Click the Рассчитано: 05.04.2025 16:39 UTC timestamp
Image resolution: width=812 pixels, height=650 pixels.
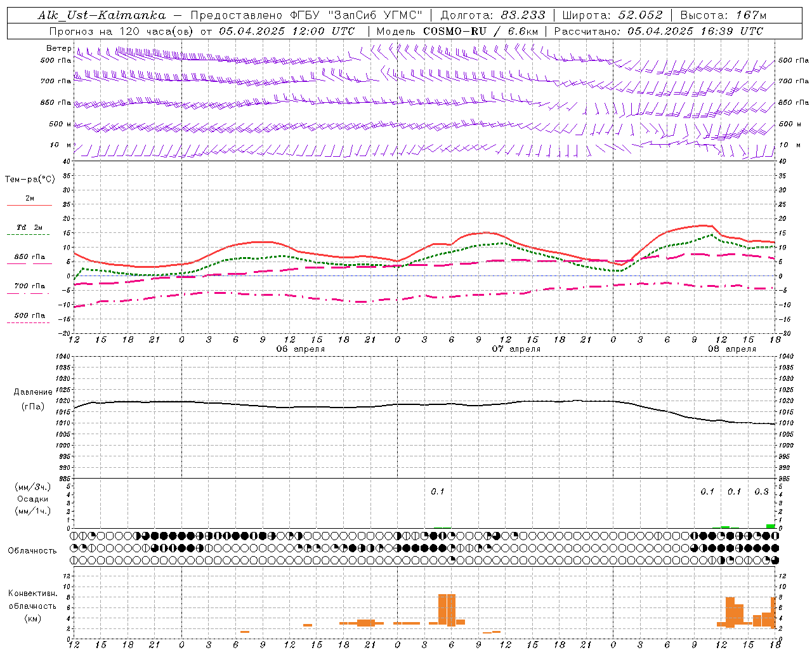(x=658, y=31)
